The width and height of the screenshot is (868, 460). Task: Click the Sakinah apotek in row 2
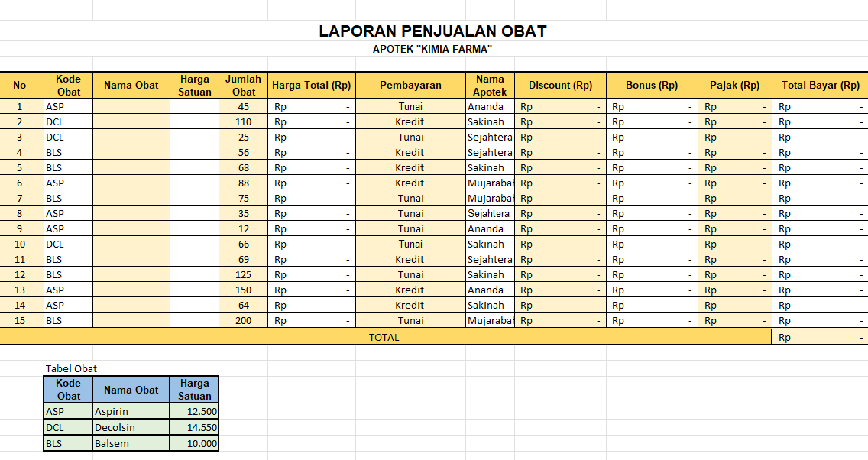[x=490, y=121]
